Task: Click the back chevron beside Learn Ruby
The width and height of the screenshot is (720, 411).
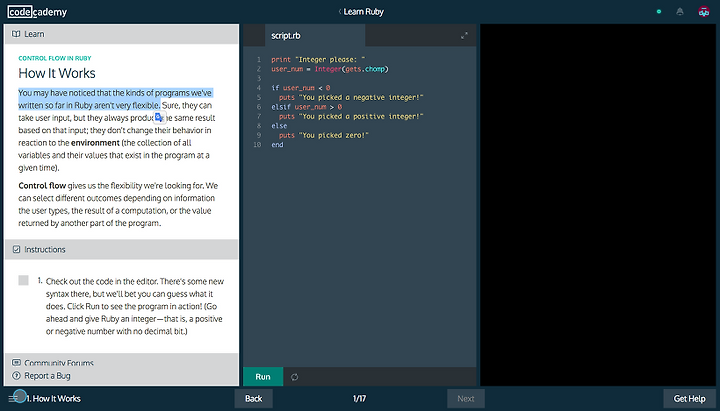Action: pos(340,12)
